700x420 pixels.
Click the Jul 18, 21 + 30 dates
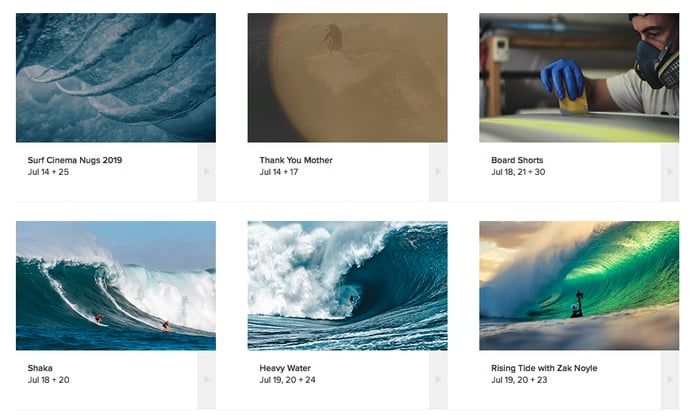click(518, 172)
